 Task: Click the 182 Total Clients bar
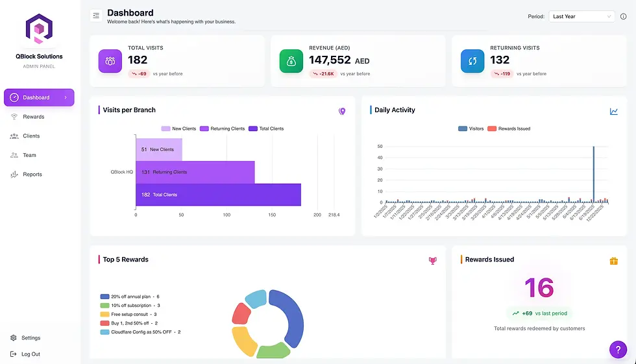point(218,195)
